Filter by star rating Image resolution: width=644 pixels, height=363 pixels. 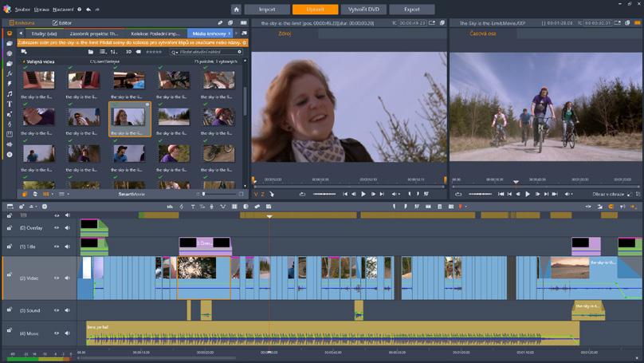click(x=154, y=52)
